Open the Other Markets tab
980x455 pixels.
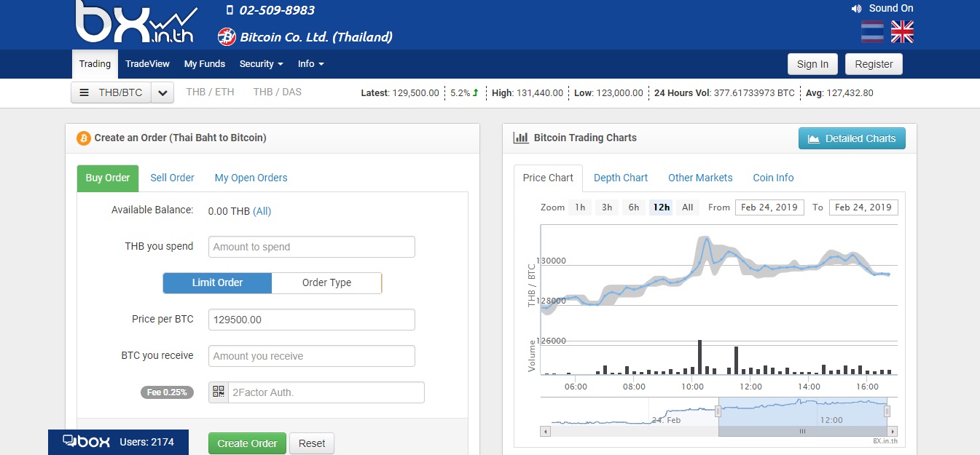(x=700, y=178)
